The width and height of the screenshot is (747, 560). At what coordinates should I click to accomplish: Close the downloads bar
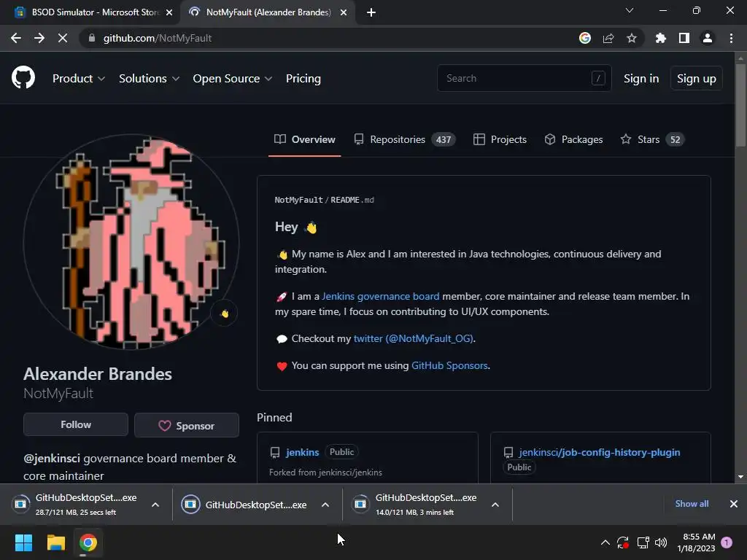coord(734,504)
